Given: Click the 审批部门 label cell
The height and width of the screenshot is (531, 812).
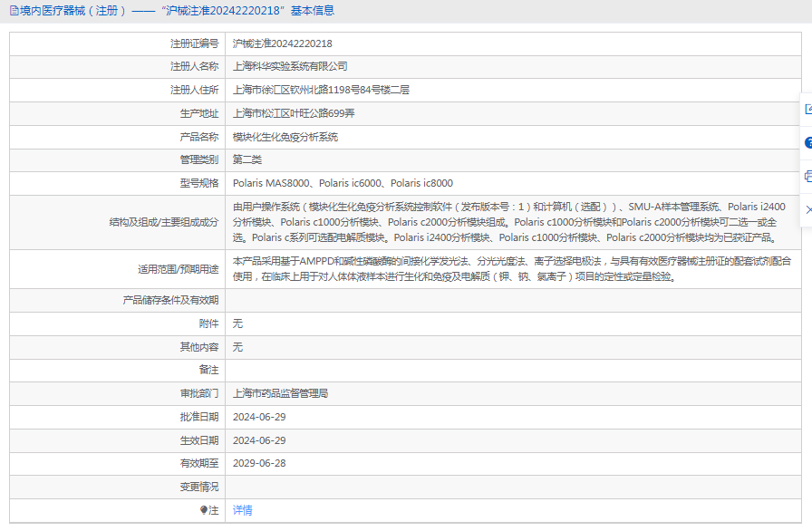Looking at the screenshot, I should [x=118, y=394].
